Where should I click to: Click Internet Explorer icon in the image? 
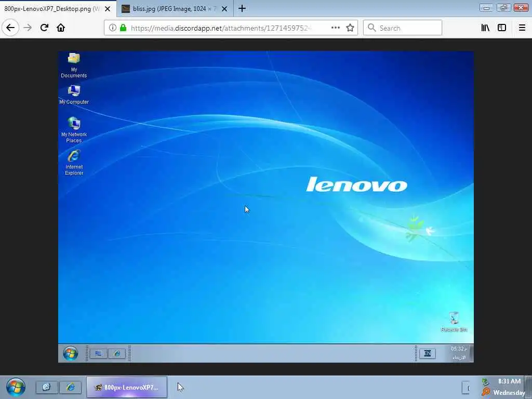(x=74, y=163)
